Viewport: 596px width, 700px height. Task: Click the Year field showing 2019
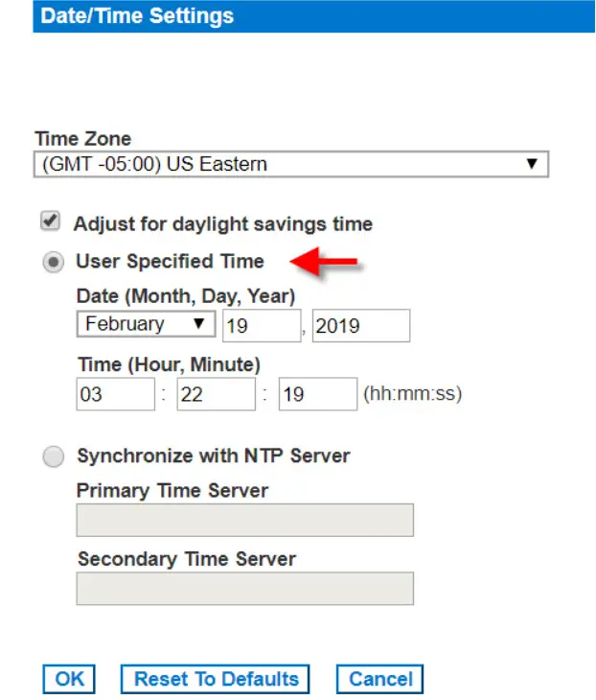pyautogui.click(x=360, y=326)
